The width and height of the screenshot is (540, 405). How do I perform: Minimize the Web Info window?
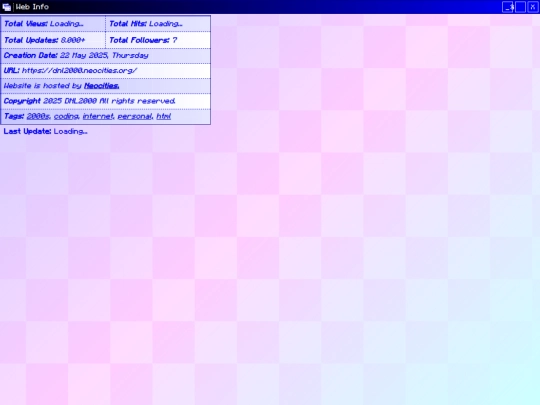pyautogui.click(x=508, y=7)
